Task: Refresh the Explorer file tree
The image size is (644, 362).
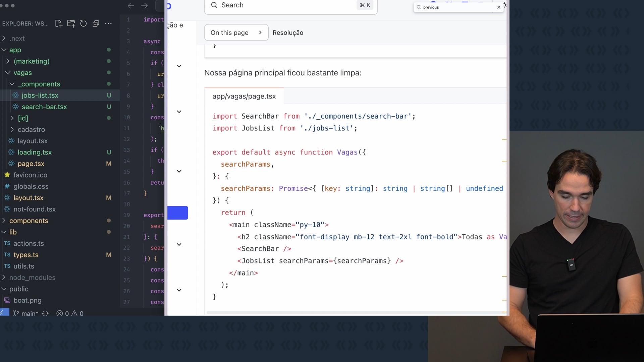Action: 84,23
